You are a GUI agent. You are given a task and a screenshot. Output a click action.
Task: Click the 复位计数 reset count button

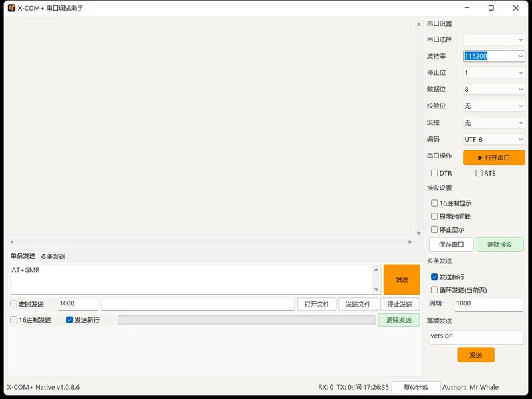pos(416,388)
